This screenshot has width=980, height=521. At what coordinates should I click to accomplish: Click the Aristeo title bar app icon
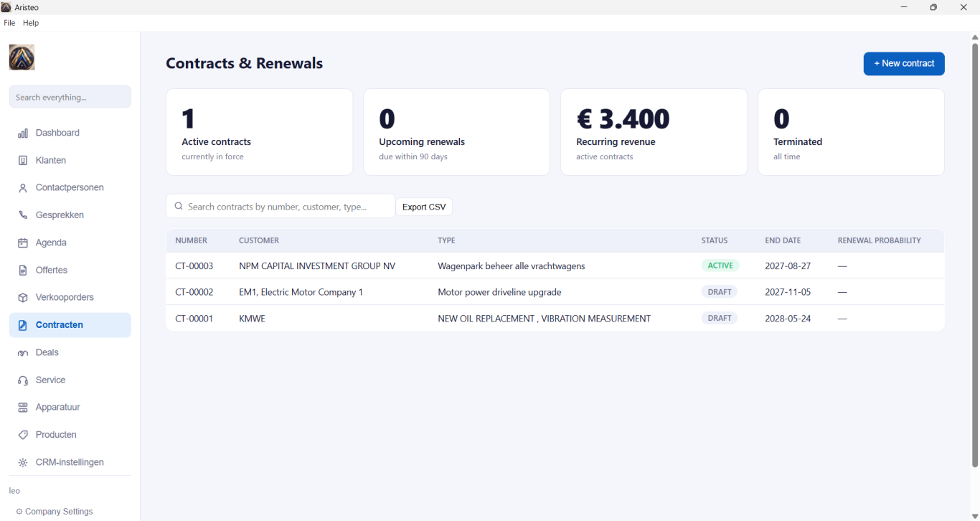6,7
